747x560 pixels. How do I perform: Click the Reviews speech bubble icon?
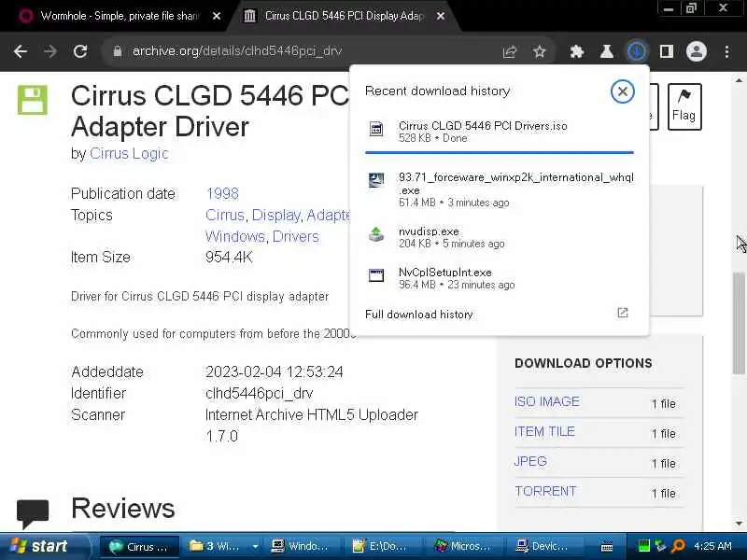coord(33,513)
